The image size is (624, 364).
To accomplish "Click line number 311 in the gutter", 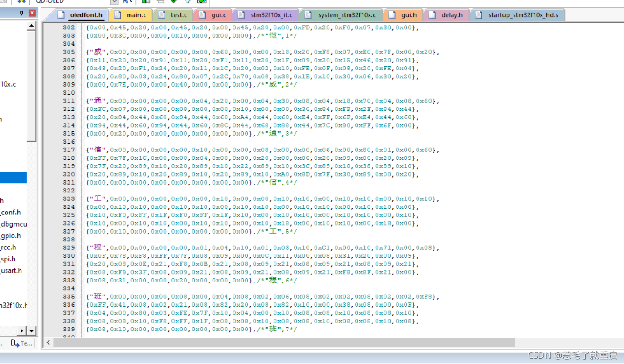I will pos(69,101).
